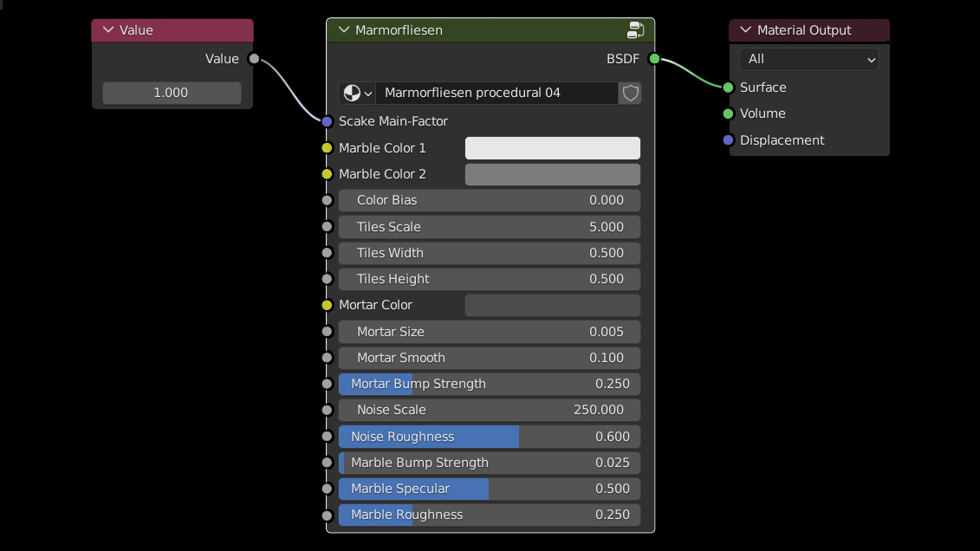The width and height of the screenshot is (980, 551).
Task: Click the node group edit icon on Marmorfliesen
Action: [x=636, y=30]
